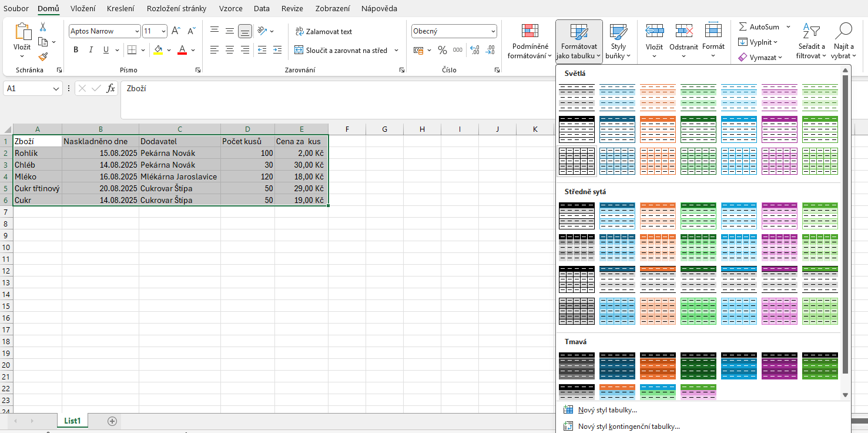The height and width of the screenshot is (433, 868).
Task: Open Najít a vybrat
Action: click(x=844, y=41)
